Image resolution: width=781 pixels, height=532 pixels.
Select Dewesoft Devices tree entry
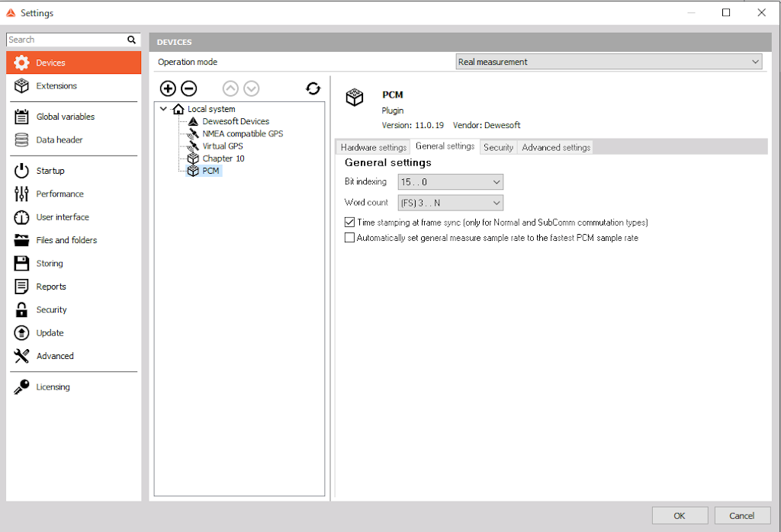(236, 121)
